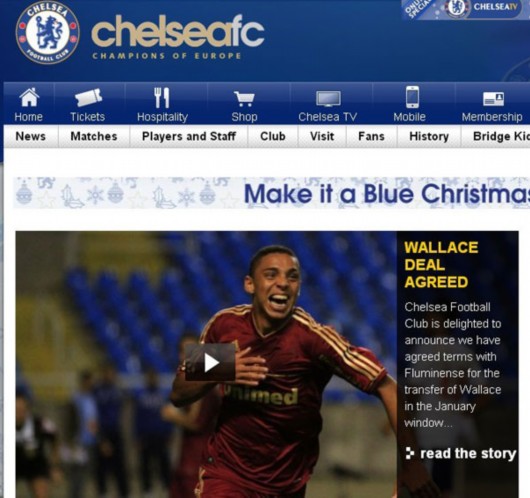Image resolution: width=530 pixels, height=498 pixels.
Task: Select the Tickets icon
Action: coord(88,97)
